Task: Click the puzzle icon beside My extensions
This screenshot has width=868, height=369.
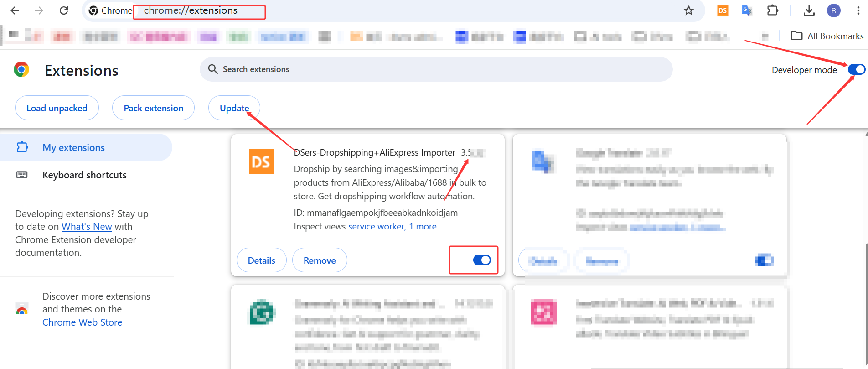Action: (22, 147)
